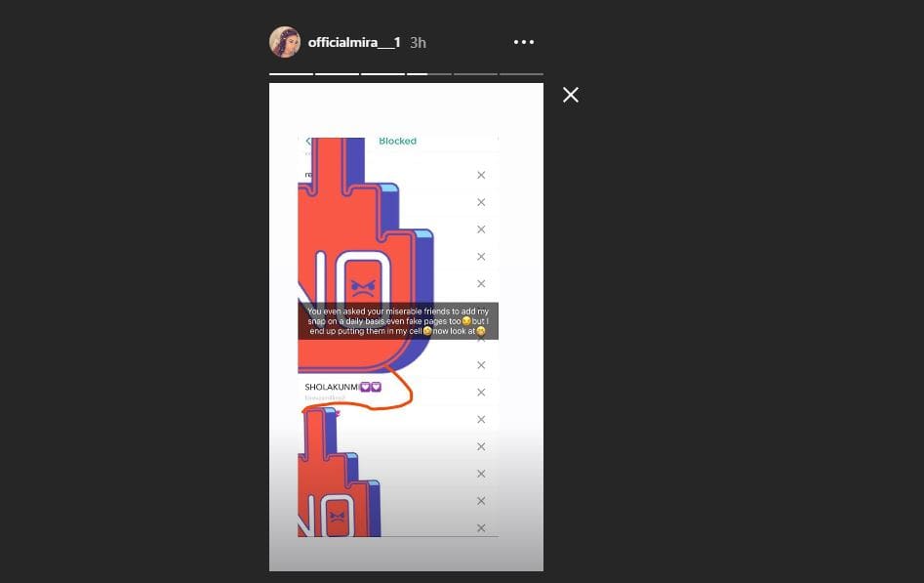Skip to the fifth story segment
Image resolution: width=924 pixels, height=583 pixels.
pyautogui.click(x=475, y=74)
